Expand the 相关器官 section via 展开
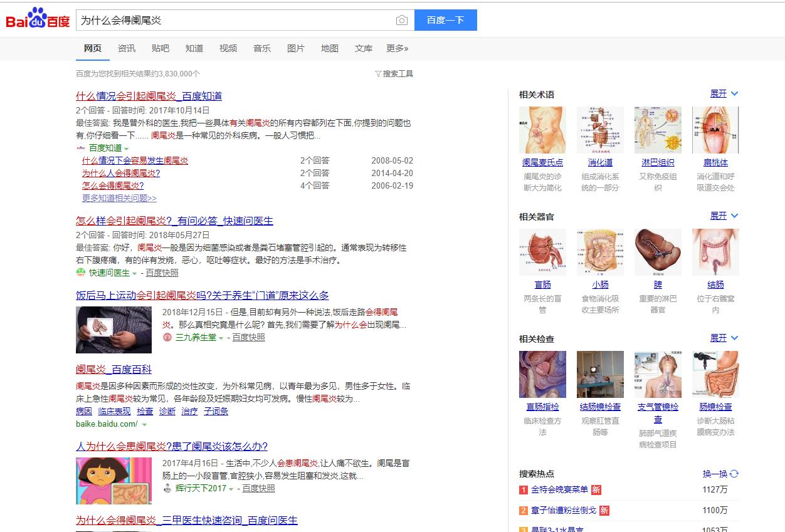785x532 pixels. pyautogui.click(x=720, y=216)
